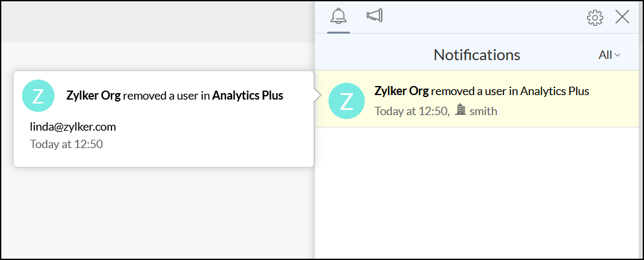Select the smith organization label
Viewport: 644px width, 260px height.
click(x=483, y=111)
